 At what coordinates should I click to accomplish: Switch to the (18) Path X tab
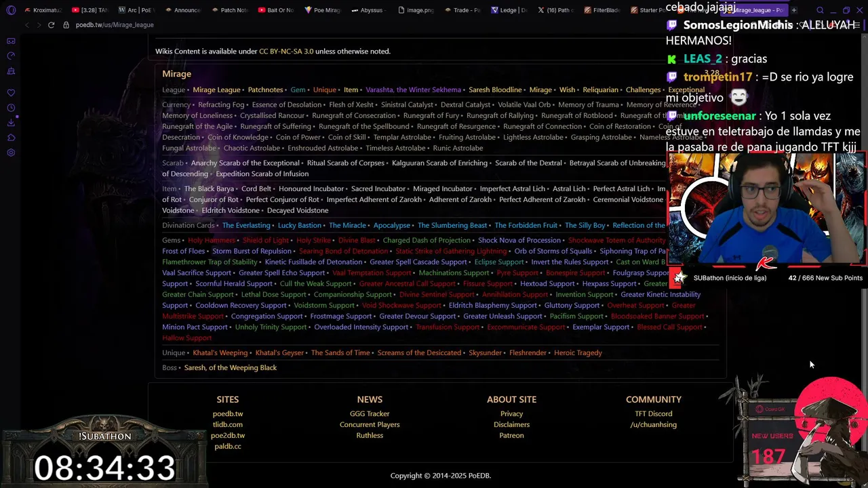pyautogui.click(x=557, y=10)
